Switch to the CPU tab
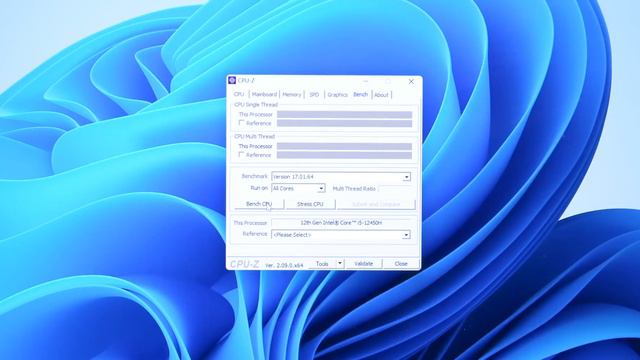The width and height of the screenshot is (640, 360). pyautogui.click(x=239, y=95)
